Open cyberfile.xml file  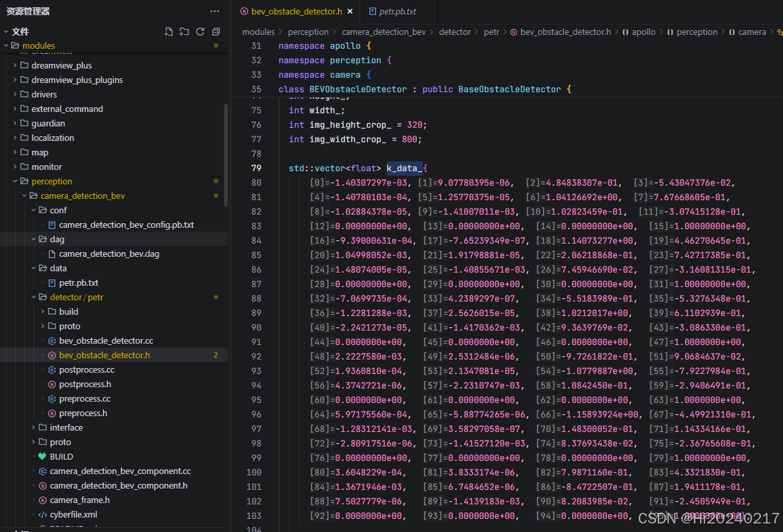click(x=73, y=514)
